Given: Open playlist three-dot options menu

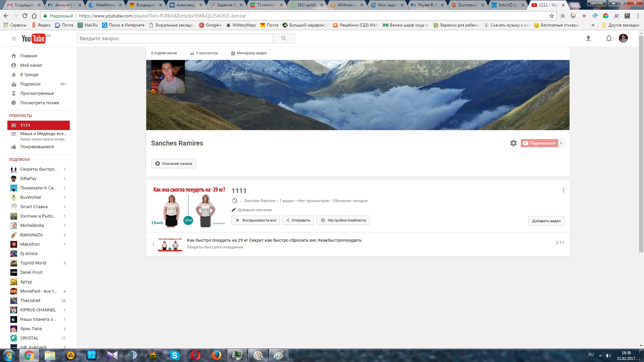Looking at the screenshot, I should click(563, 190).
